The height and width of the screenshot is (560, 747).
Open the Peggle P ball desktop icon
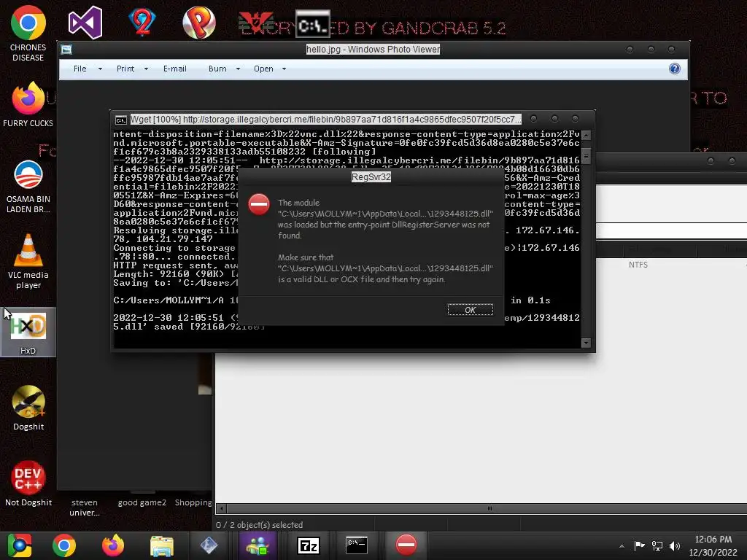pyautogui.click(x=198, y=23)
